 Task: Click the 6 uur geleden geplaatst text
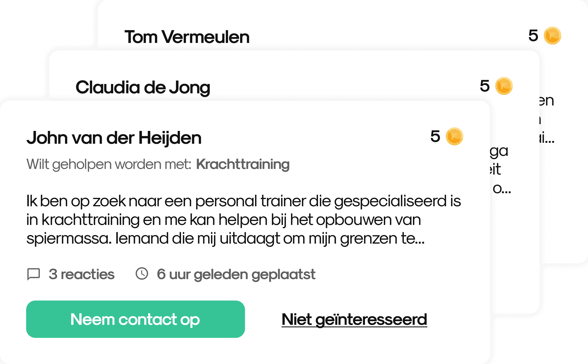(x=236, y=274)
